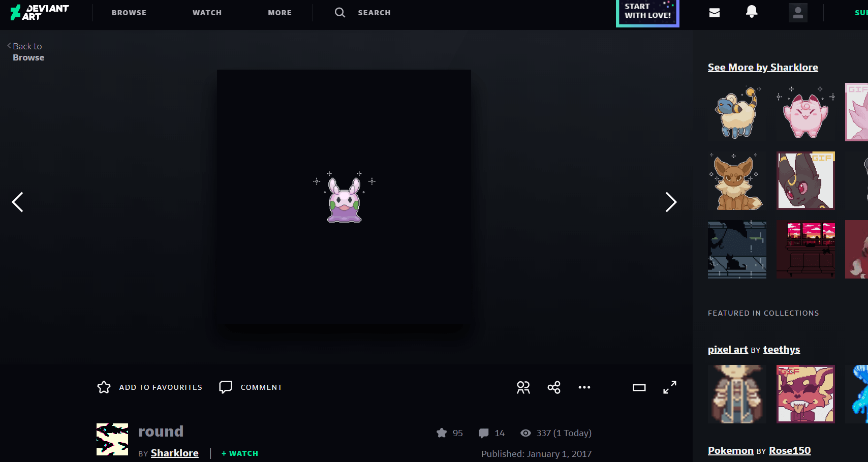
Task: Open the DeviantArt logo home link
Action: [x=40, y=12]
